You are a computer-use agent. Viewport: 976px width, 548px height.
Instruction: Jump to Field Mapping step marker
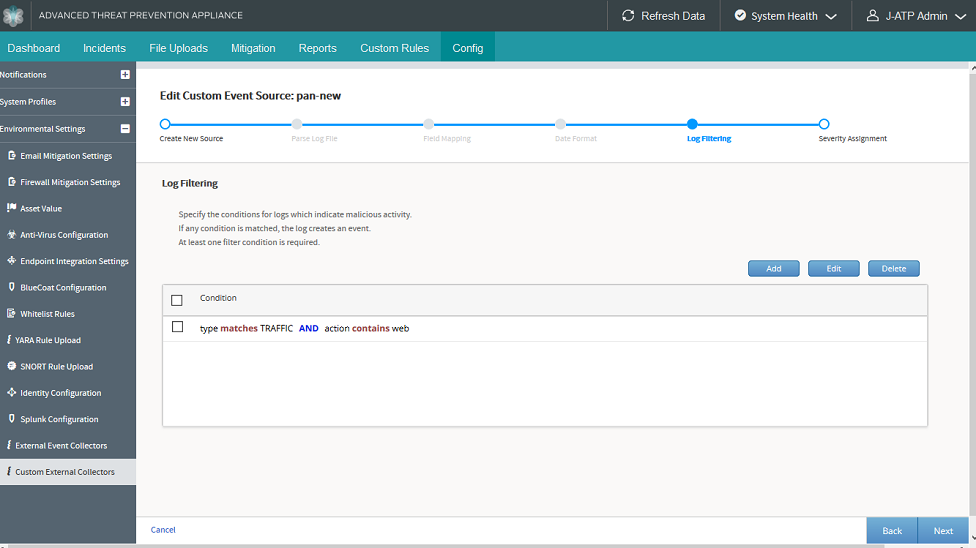(x=428, y=124)
